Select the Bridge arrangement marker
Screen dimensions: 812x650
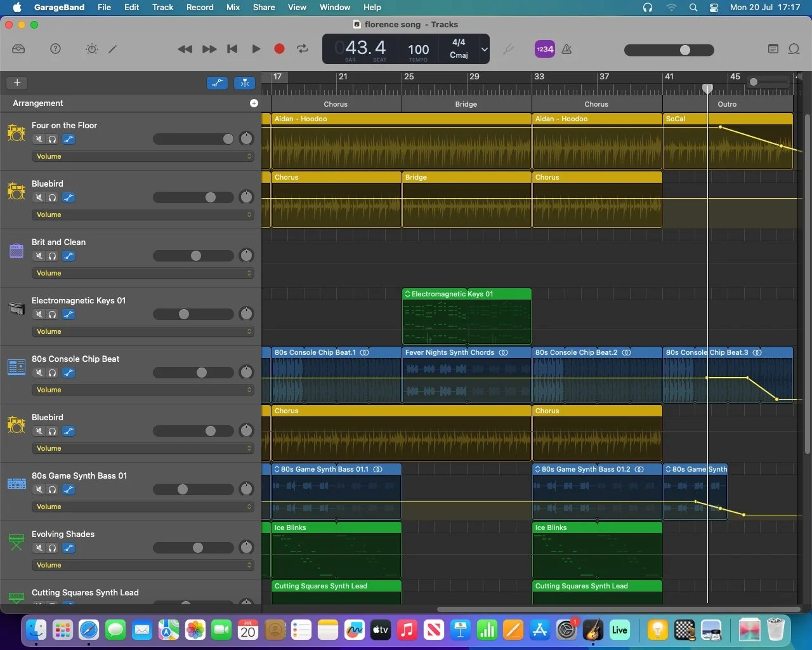coord(466,104)
